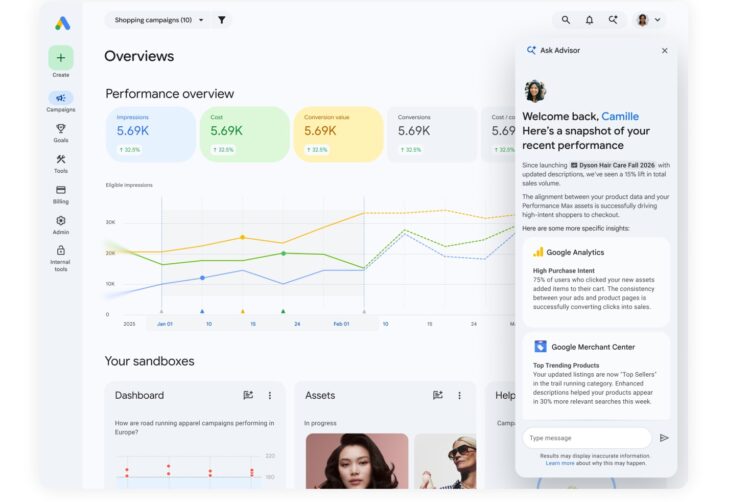Select the Impressions metric card
This screenshot has height=502, width=750.
(x=151, y=134)
